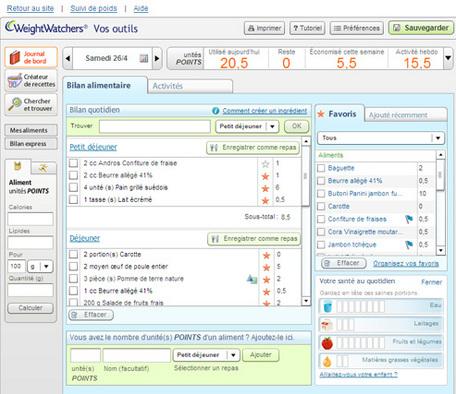This screenshot has height=394, width=456.
Task: Open unit g dropdown in calculator
Action: pyautogui.click(x=40, y=266)
